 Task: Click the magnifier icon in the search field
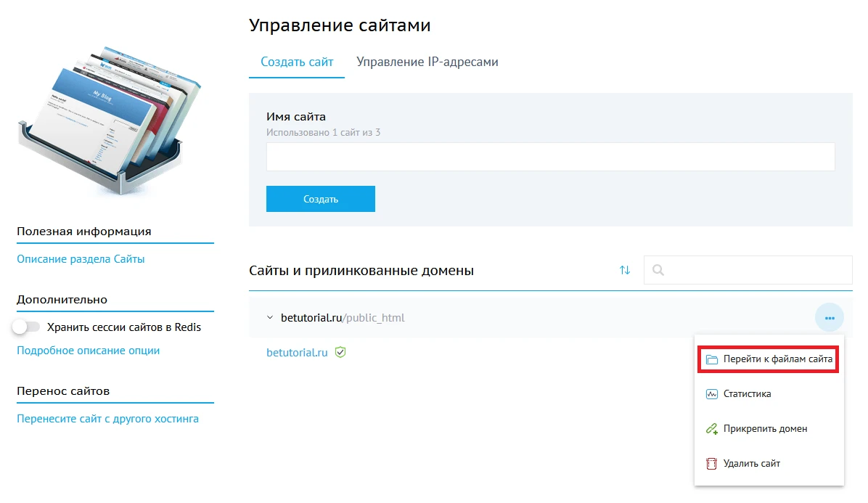[x=658, y=270]
